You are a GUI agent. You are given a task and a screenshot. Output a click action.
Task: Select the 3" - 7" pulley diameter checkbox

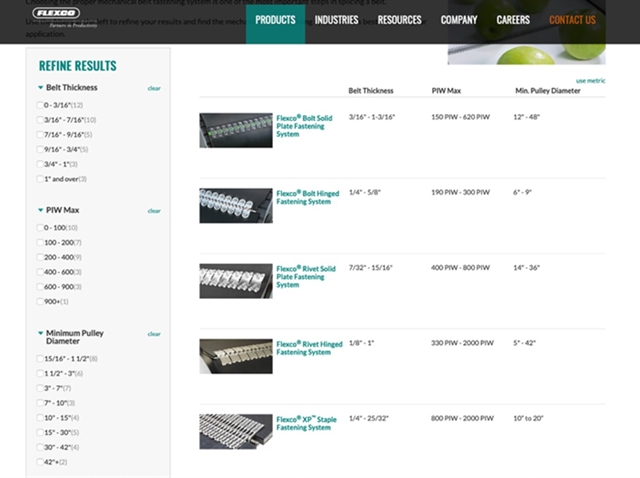pos(40,388)
